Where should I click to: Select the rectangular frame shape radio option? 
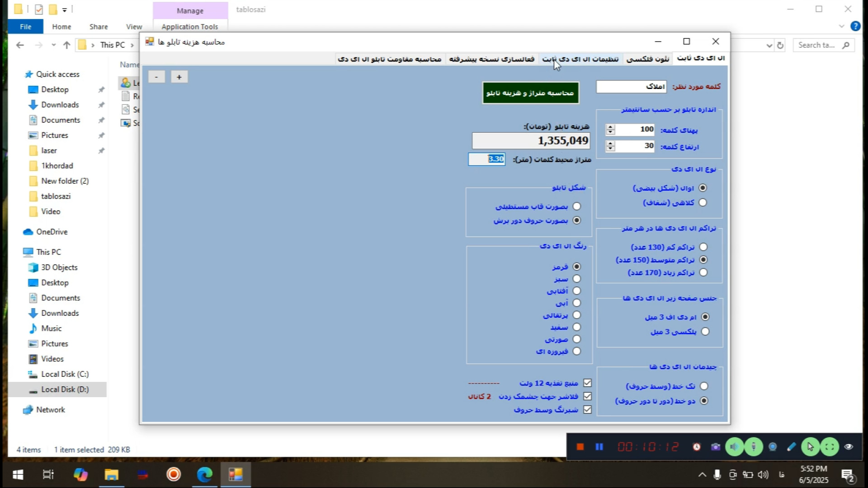pyautogui.click(x=576, y=206)
